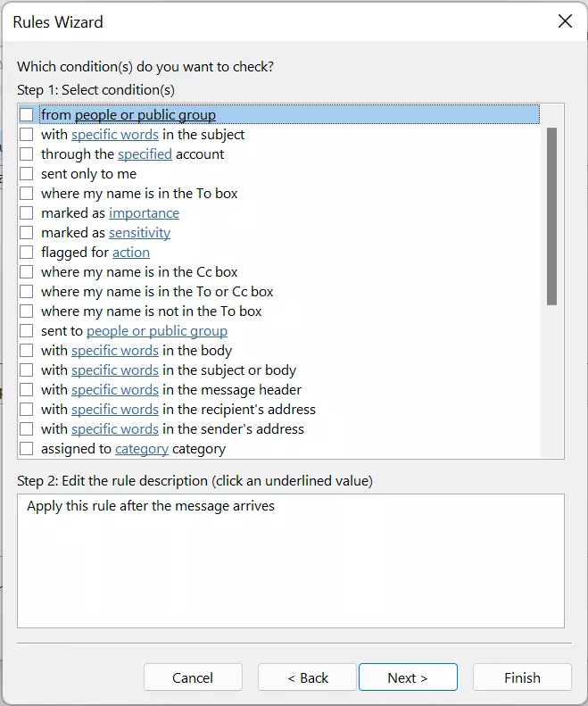Click 'specific words' link in recipient's address row
This screenshot has width=588, height=706.
[x=115, y=410]
